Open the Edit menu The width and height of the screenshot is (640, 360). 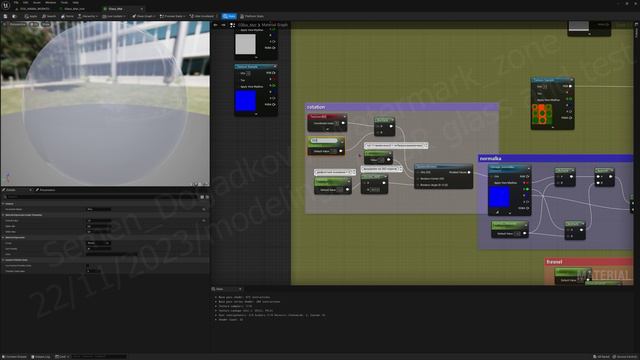coord(26,2)
